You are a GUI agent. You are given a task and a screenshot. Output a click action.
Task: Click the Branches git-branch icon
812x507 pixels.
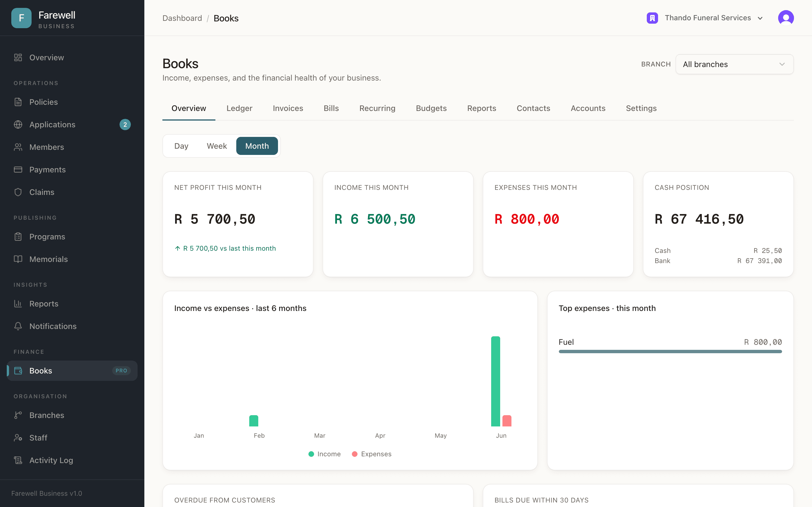click(x=18, y=415)
